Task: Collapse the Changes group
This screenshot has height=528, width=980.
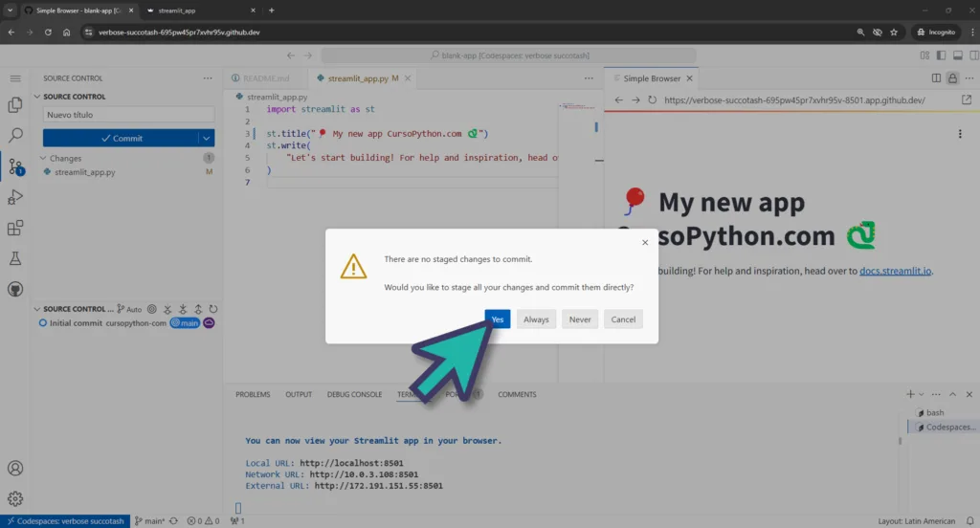Action: tap(43, 158)
